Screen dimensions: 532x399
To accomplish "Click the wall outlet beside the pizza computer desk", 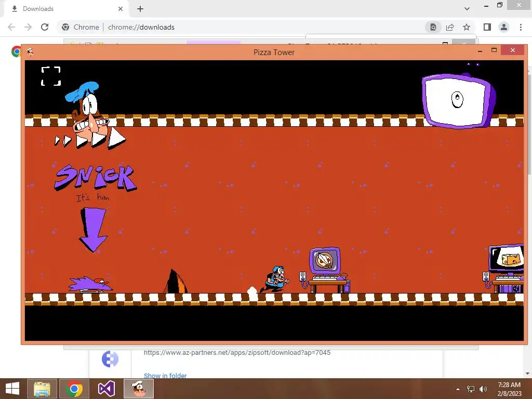I will tap(303, 276).
